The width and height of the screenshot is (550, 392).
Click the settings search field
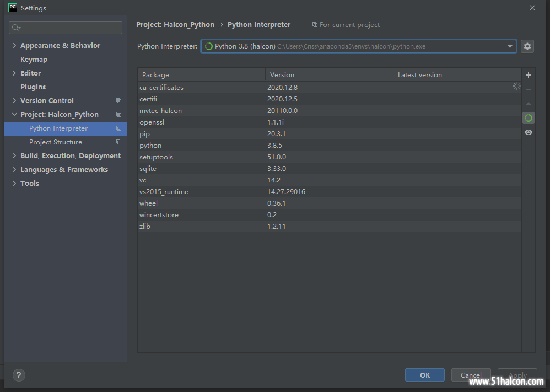pyautogui.click(x=66, y=28)
